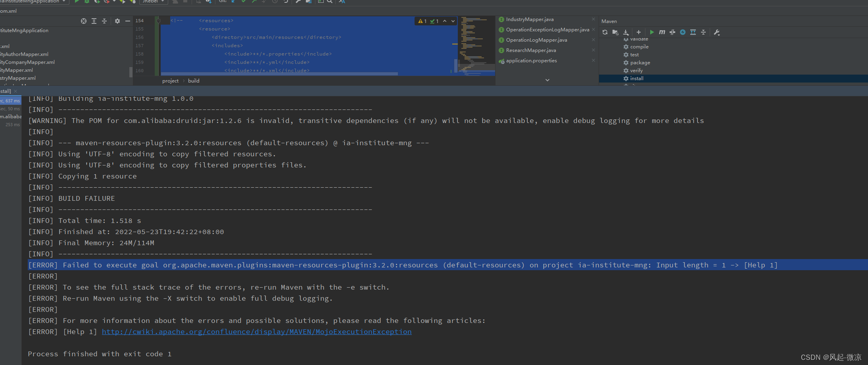Download sources and documentation in Maven panel
Image resolution: width=868 pixels, height=365 pixels.
click(626, 32)
